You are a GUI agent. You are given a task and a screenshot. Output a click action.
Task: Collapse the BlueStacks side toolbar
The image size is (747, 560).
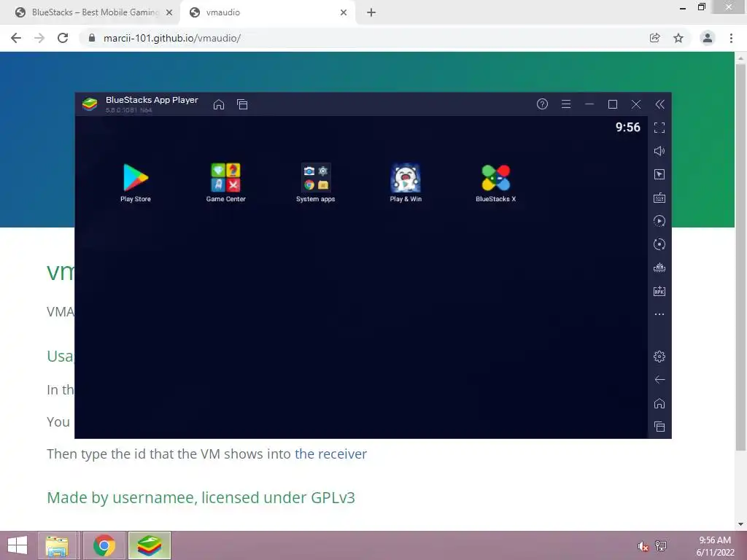(x=659, y=104)
